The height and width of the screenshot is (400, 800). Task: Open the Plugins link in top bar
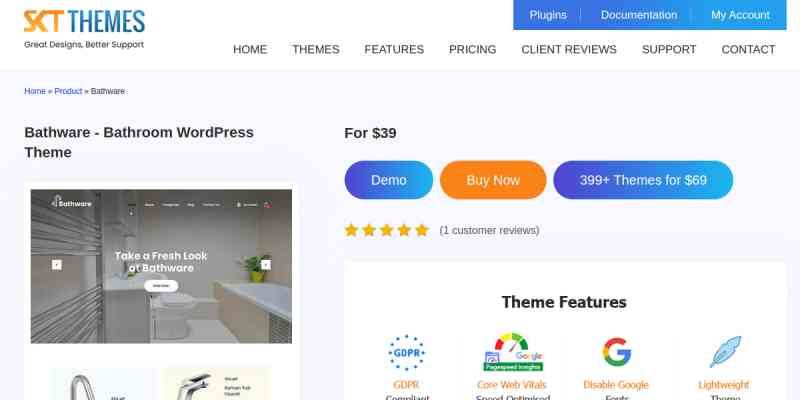[x=548, y=15]
